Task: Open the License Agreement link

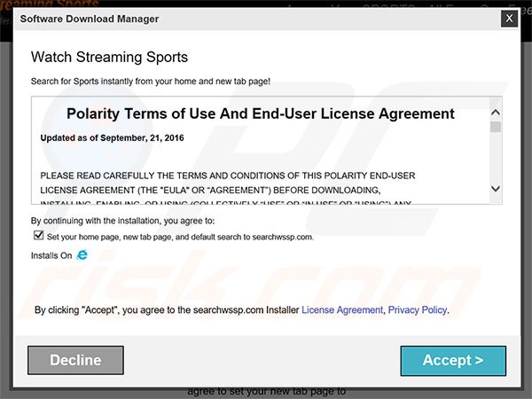Action: pyautogui.click(x=342, y=309)
